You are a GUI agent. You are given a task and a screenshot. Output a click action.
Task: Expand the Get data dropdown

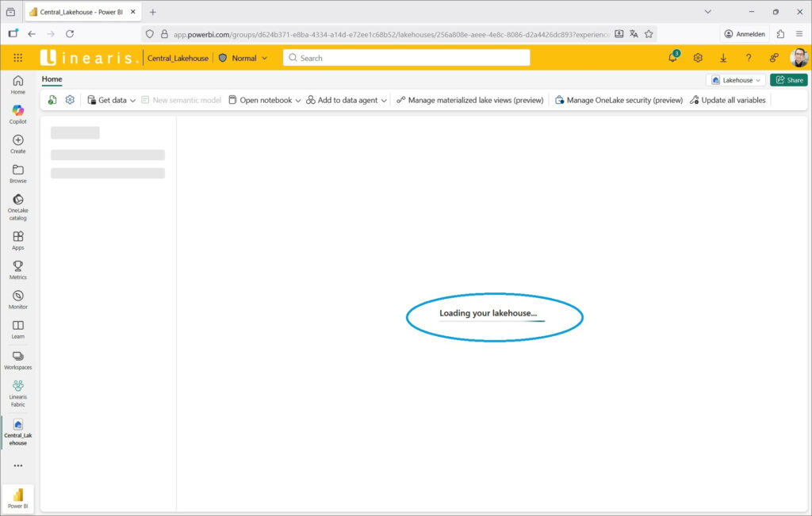[x=111, y=101]
